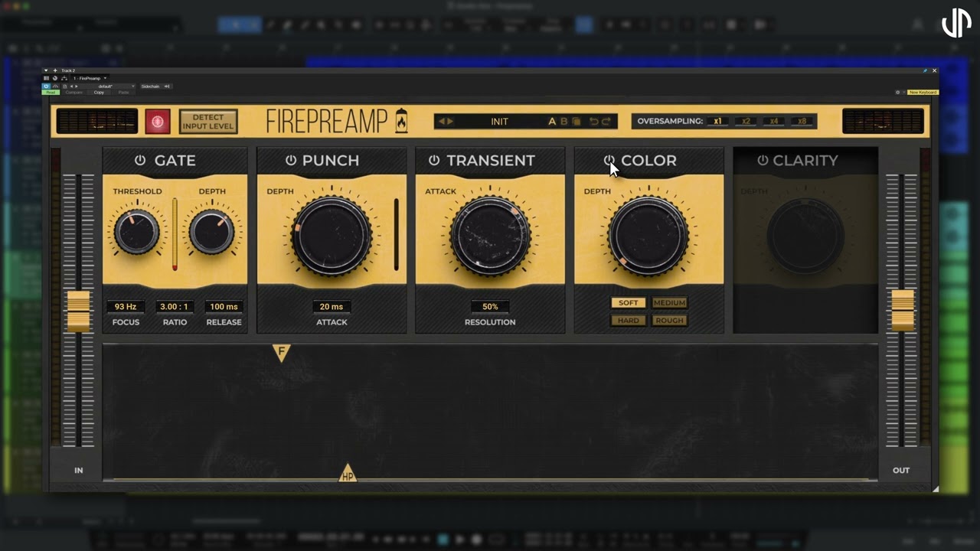Viewport: 980px width, 551px height.
Task: Click the sidechain routing icon
Action: pos(167,86)
